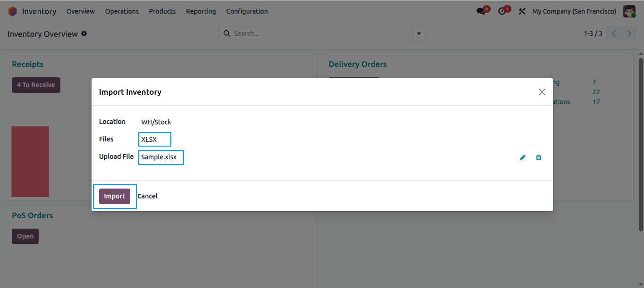
Task: Click the Delivery Orders count 17
Action: click(x=596, y=102)
